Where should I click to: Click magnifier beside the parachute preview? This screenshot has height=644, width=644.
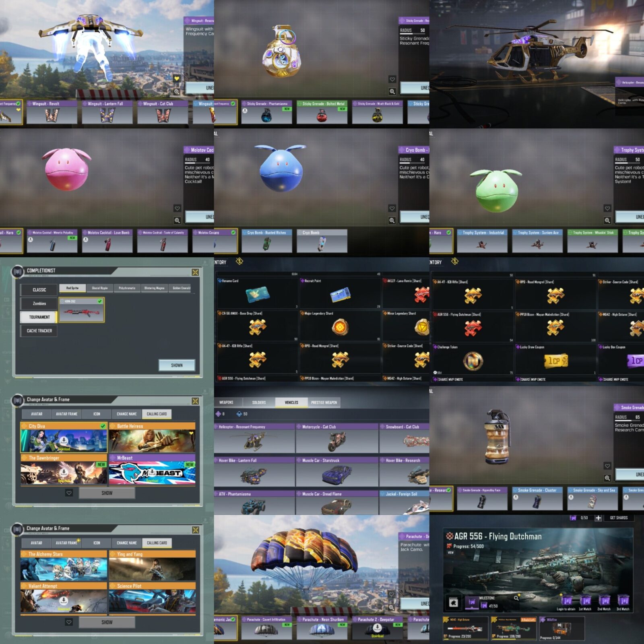[x=391, y=607]
